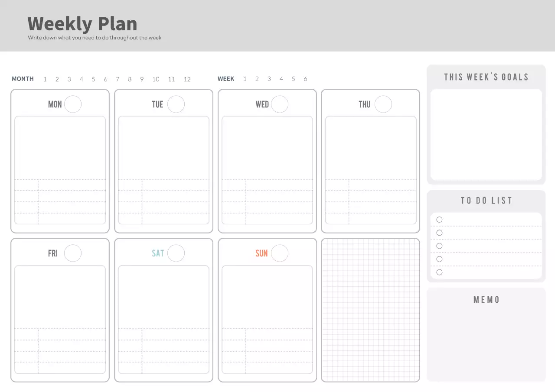Select the WED date circle

(280, 104)
